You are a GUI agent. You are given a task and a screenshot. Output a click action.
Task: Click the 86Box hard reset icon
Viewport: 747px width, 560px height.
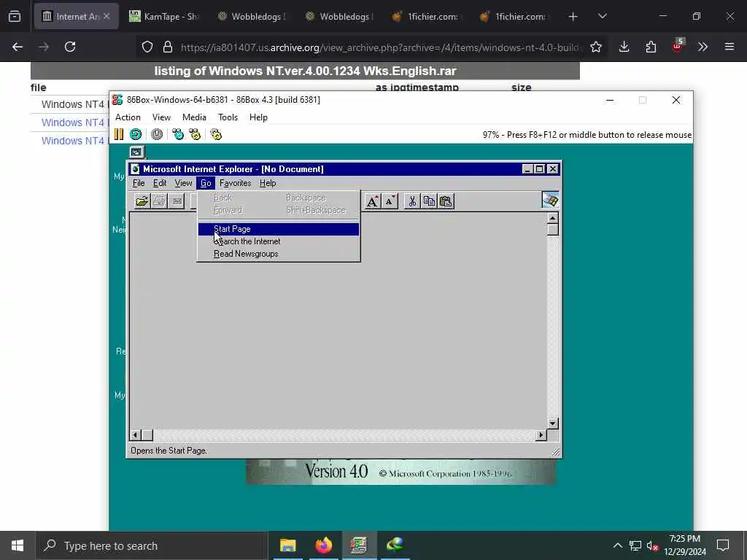[x=136, y=135]
